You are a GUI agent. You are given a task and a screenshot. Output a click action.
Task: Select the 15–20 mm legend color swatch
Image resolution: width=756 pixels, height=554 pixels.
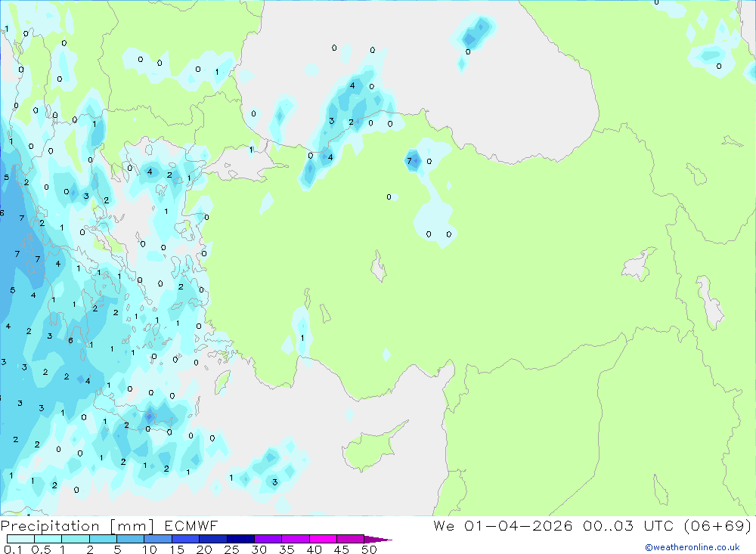pyautogui.click(x=186, y=539)
